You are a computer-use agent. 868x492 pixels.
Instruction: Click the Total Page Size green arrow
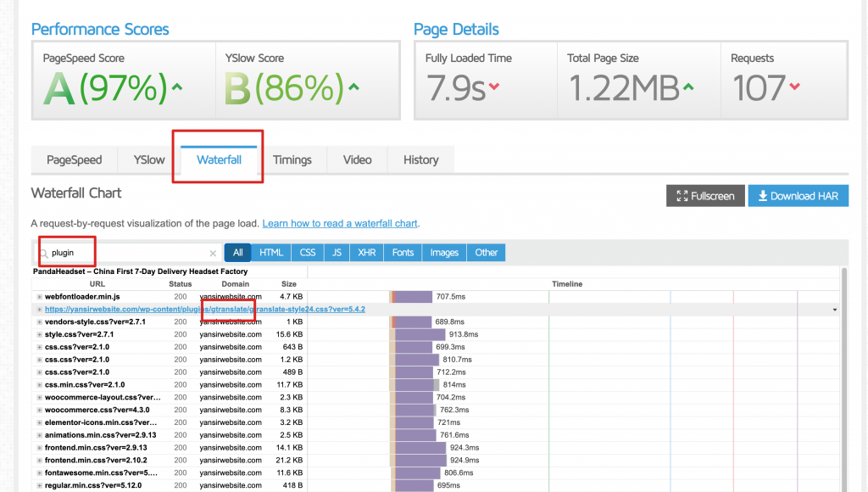(x=688, y=87)
